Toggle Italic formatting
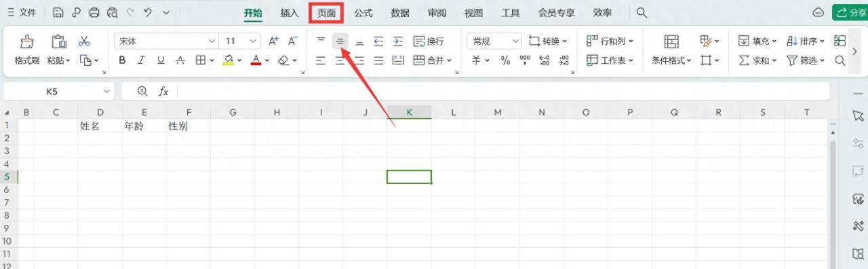 pos(142,60)
